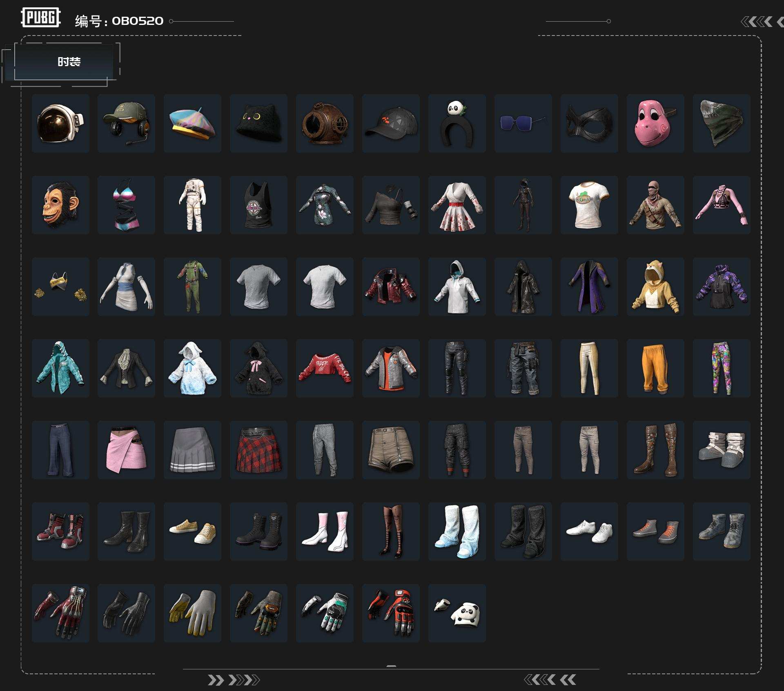Select the full black bodysuit
The height and width of the screenshot is (691, 784).
(x=523, y=205)
